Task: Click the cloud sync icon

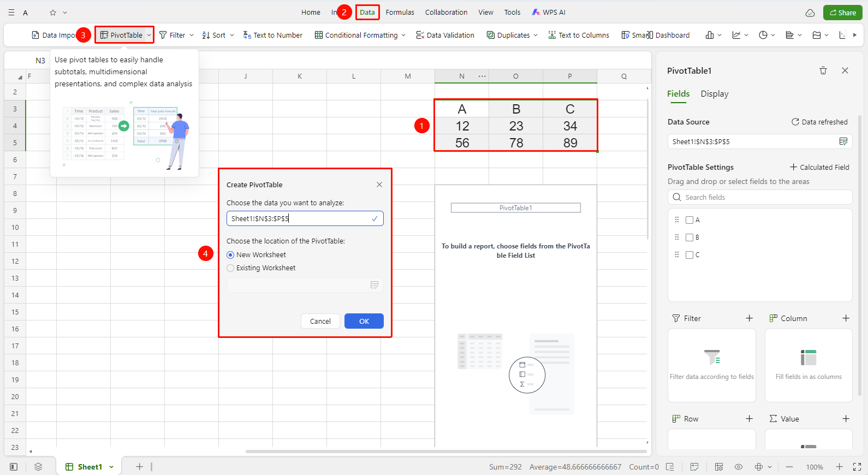Action: coord(810,13)
